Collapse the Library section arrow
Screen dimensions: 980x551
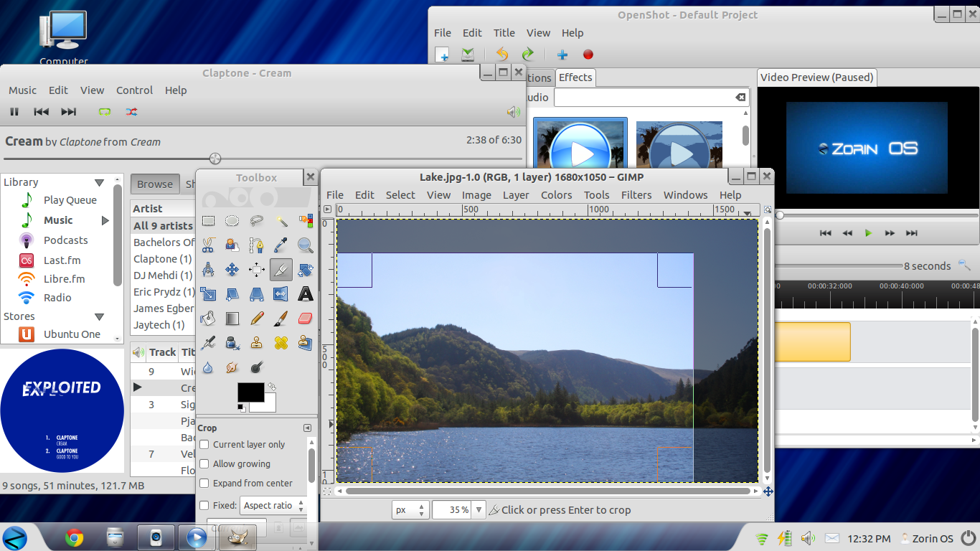[99, 182]
